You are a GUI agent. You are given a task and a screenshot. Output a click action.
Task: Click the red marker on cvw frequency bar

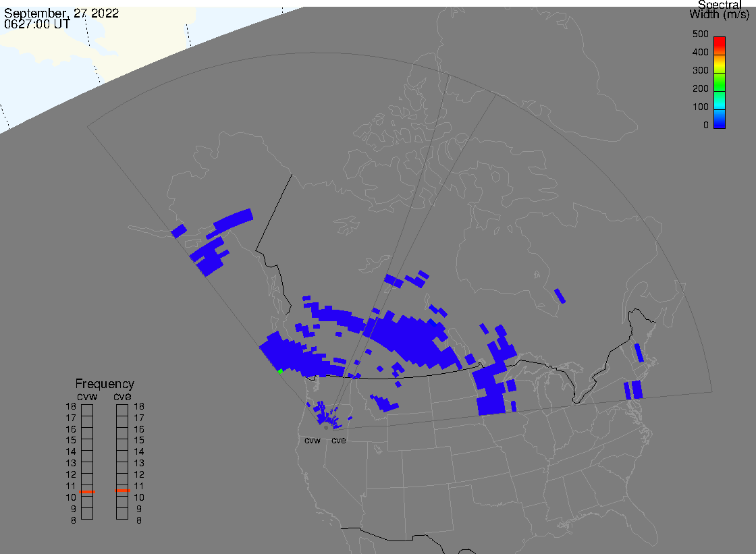point(87,492)
